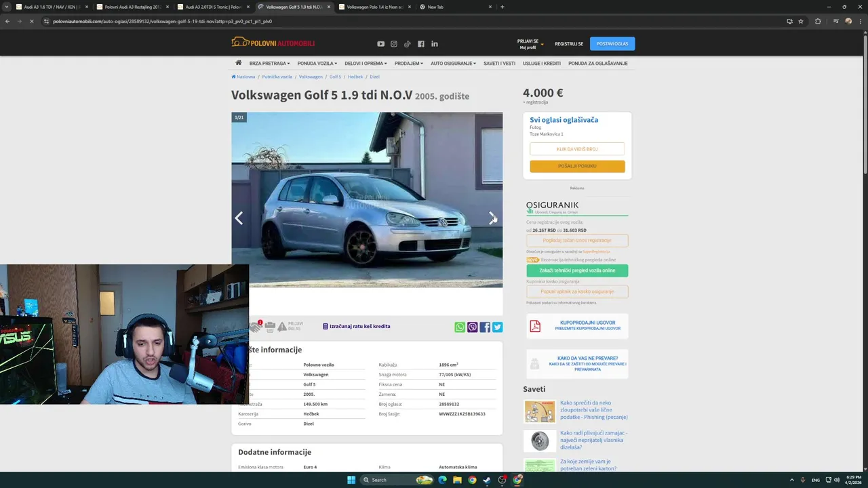Open Saveti i vesti menu item
Screen dimensions: 868x488
click(x=499, y=64)
